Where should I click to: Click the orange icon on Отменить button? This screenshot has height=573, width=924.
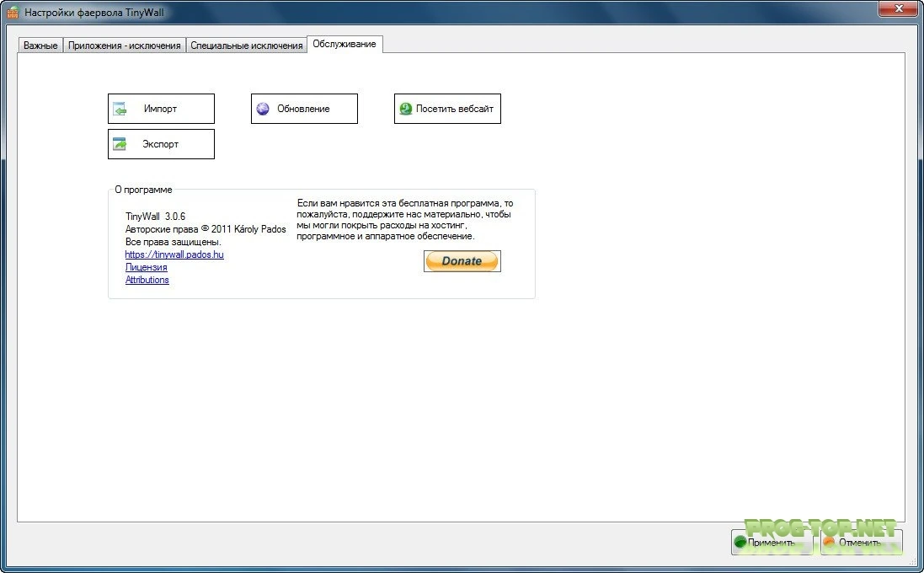point(830,542)
